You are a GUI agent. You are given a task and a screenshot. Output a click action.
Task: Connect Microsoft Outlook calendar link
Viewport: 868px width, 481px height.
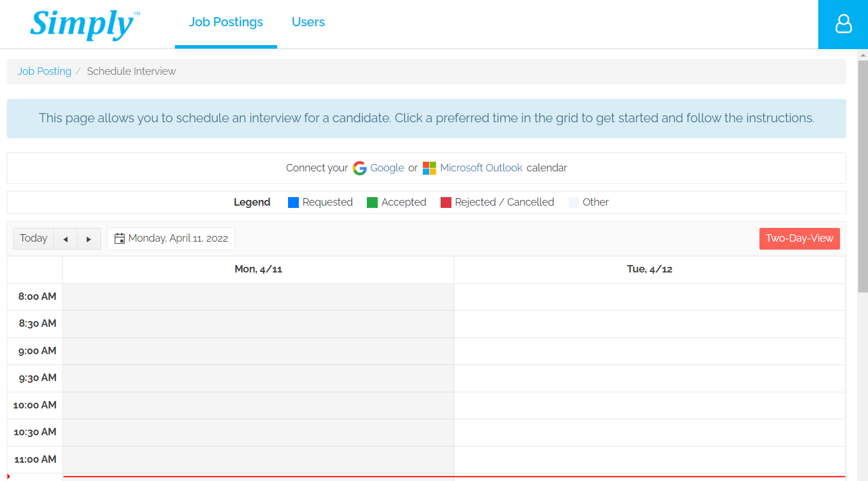(x=481, y=168)
